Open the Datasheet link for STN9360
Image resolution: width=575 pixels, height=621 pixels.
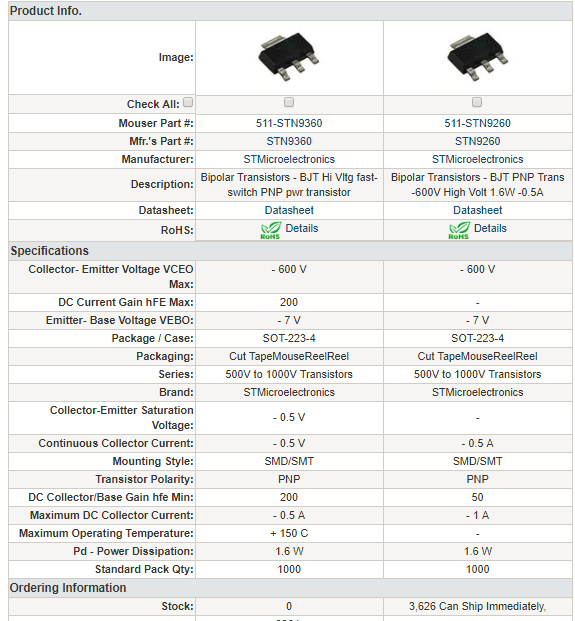click(x=289, y=210)
